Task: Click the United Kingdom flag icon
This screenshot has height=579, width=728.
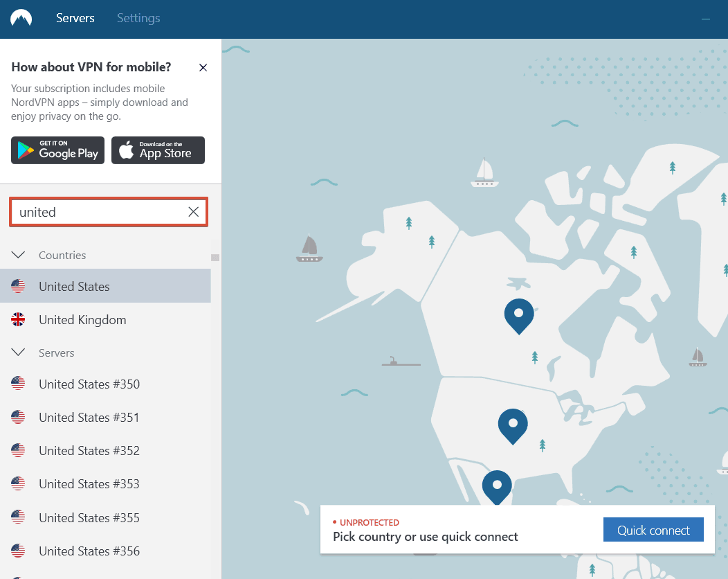Action: [18, 319]
